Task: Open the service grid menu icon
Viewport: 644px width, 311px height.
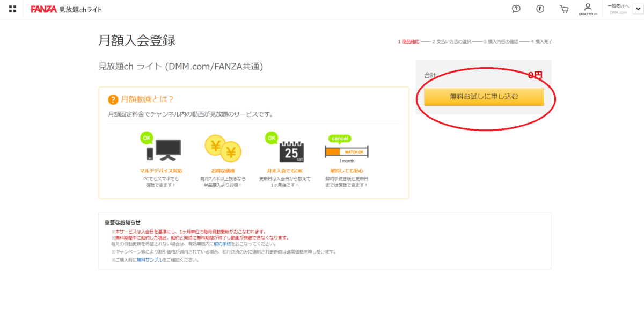Action: (x=12, y=9)
